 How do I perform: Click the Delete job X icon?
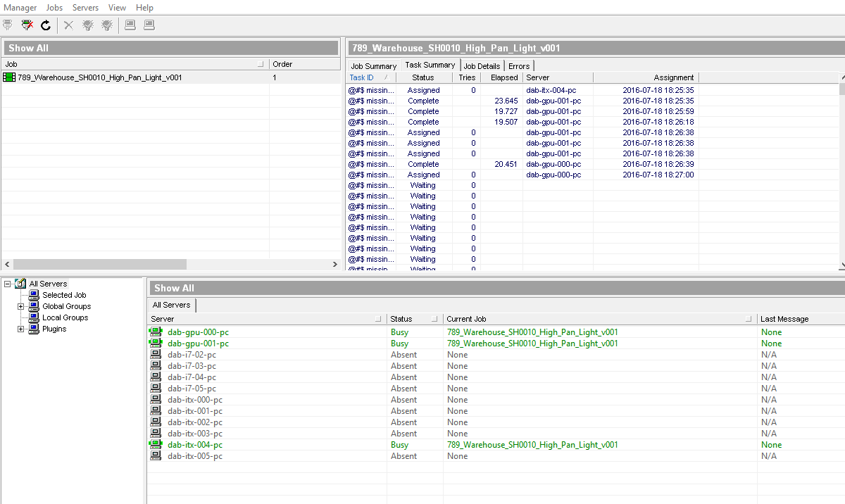[68, 25]
